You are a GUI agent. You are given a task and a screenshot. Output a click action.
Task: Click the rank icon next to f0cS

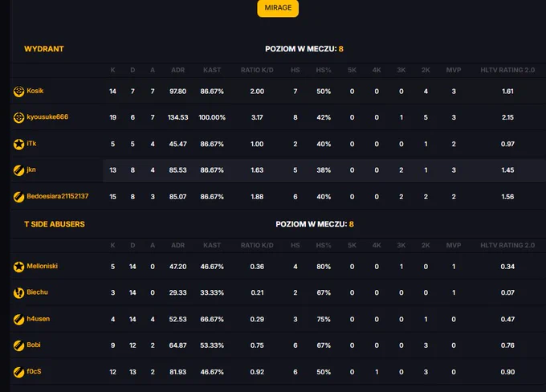pyautogui.click(x=18, y=372)
